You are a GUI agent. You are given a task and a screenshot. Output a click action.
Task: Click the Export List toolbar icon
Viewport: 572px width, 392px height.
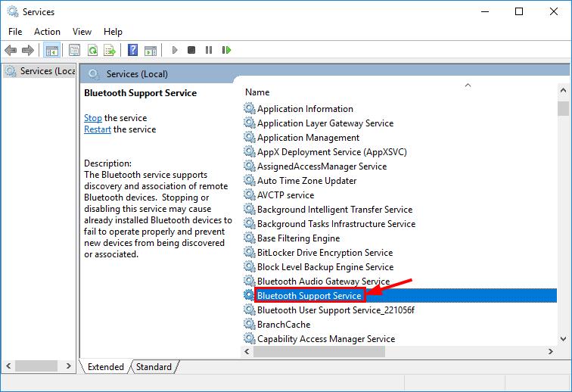click(x=110, y=50)
